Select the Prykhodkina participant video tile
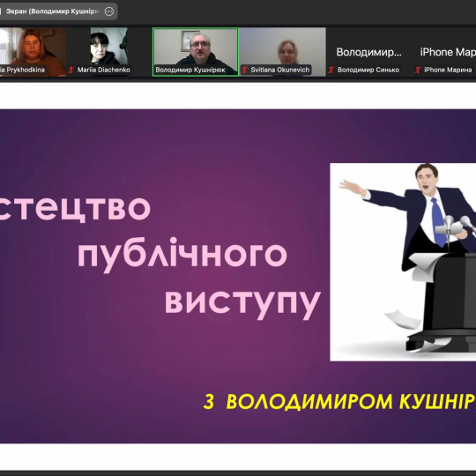The width and height of the screenshot is (476, 476). 33,52
